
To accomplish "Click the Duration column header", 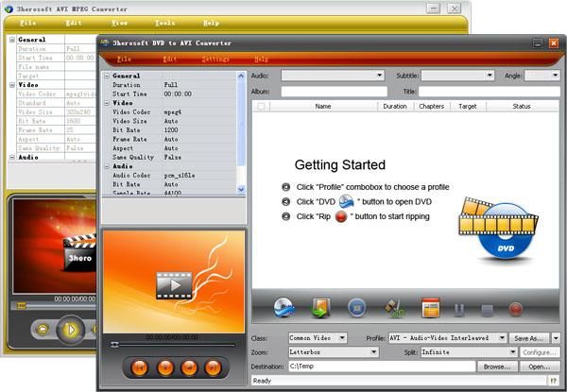I will point(395,106).
